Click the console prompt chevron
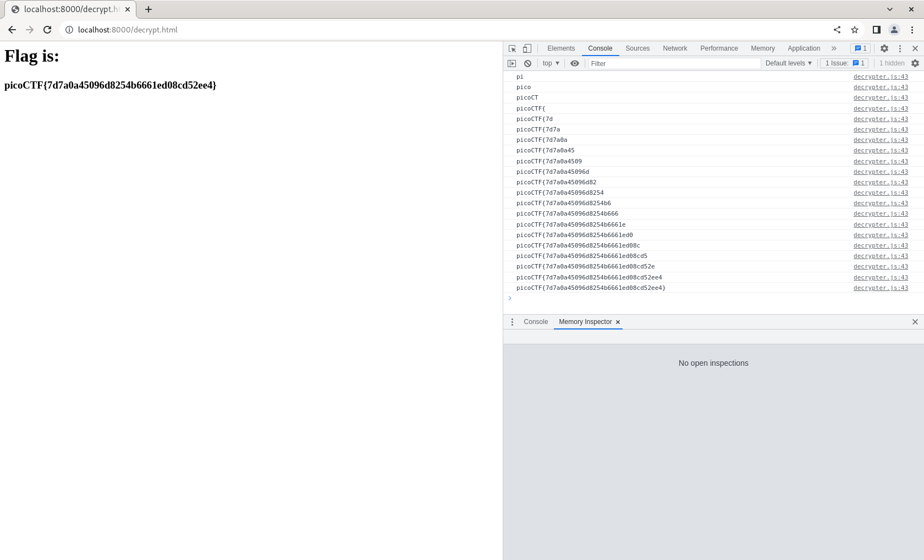 (510, 298)
